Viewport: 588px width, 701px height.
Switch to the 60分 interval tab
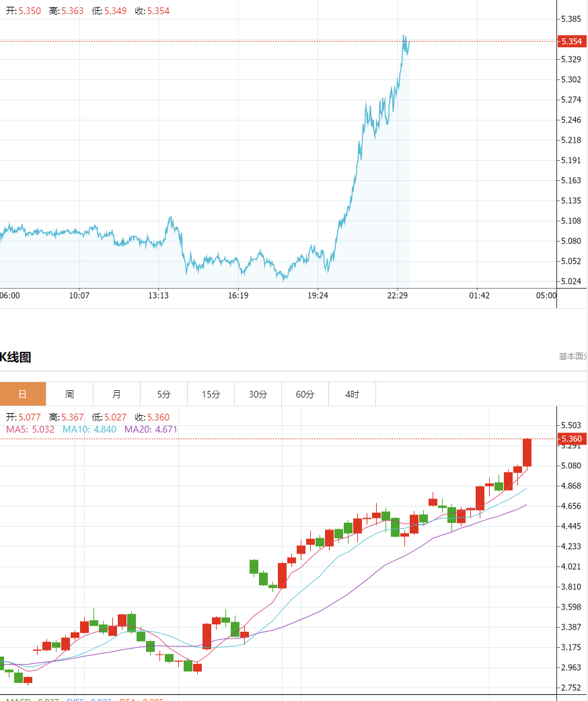coord(305,394)
